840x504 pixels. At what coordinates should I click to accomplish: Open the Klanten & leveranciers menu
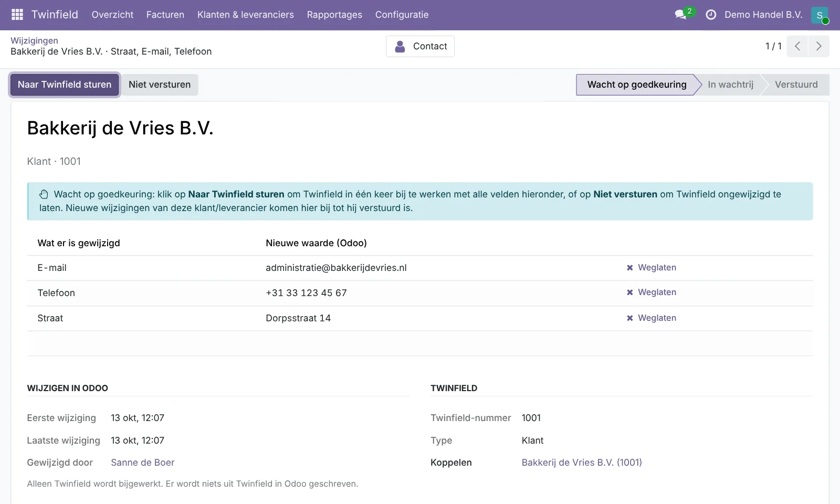click(246, 15)
